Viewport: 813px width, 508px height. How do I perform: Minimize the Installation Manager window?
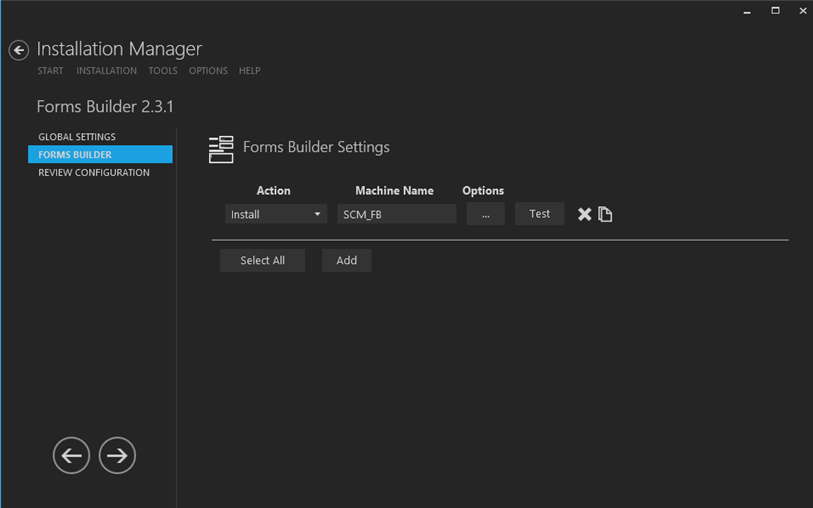(x=747, y=11)
